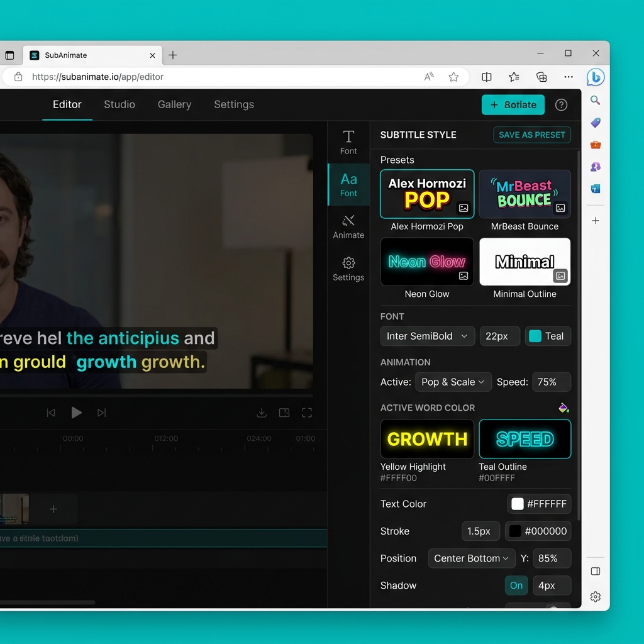Toggle the sidebar layout icon

tap(595, 571)
